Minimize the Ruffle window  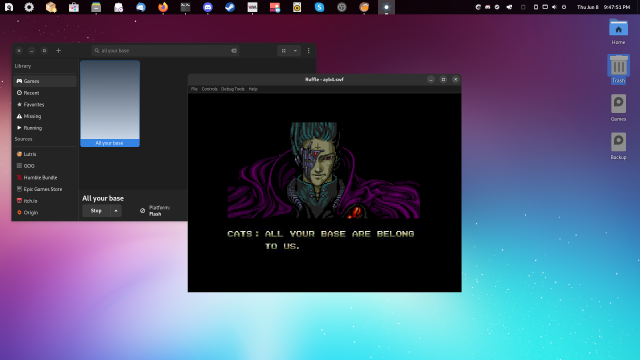[431, 80]
